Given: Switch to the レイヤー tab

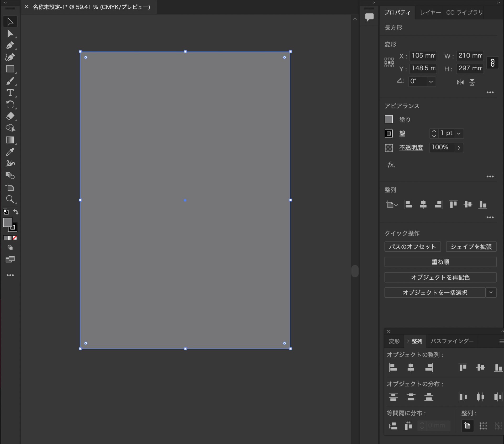Looking at the screenshot, I should 430,13.
